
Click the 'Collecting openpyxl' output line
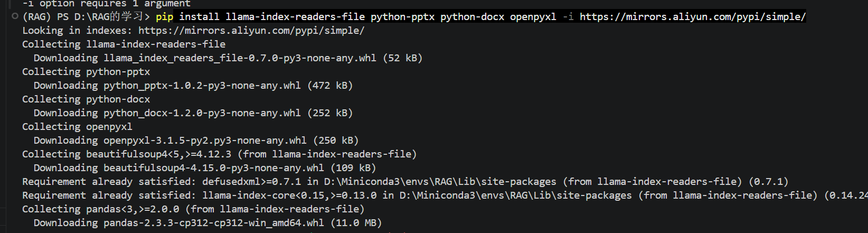tap(77, 127)
